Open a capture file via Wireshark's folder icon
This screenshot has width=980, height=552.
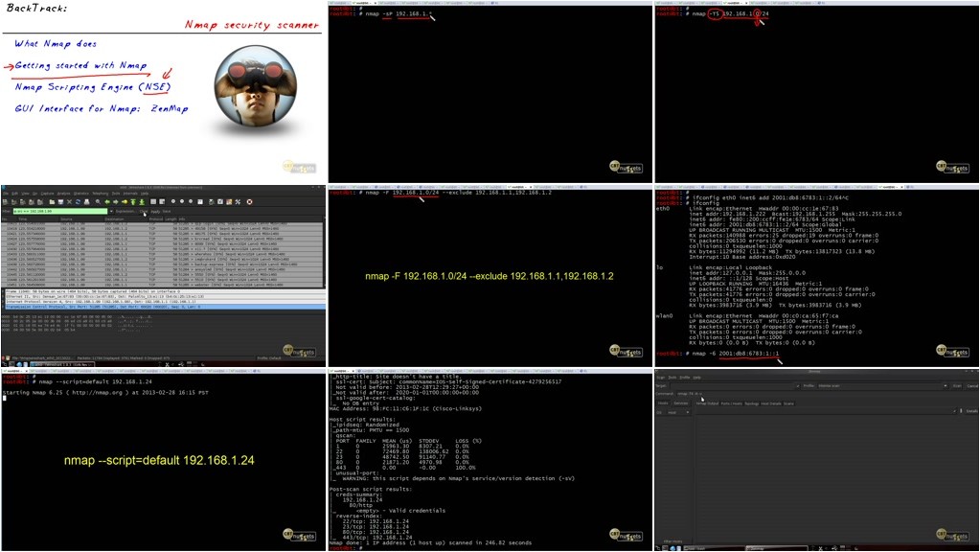point(52,202)
